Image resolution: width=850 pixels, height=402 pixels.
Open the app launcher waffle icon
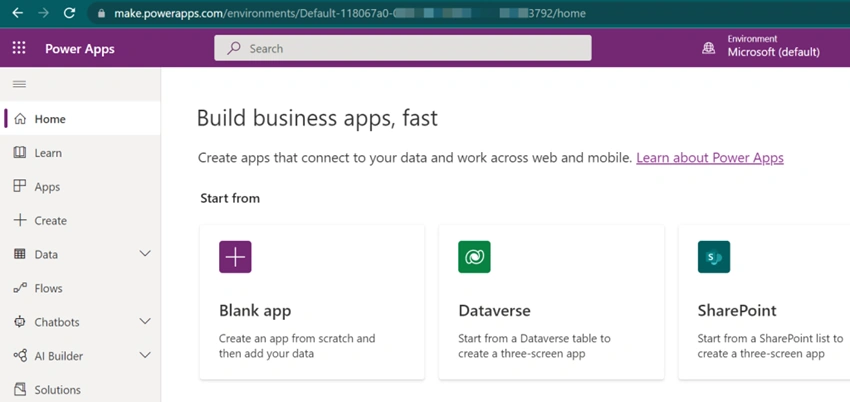(19, 48)
